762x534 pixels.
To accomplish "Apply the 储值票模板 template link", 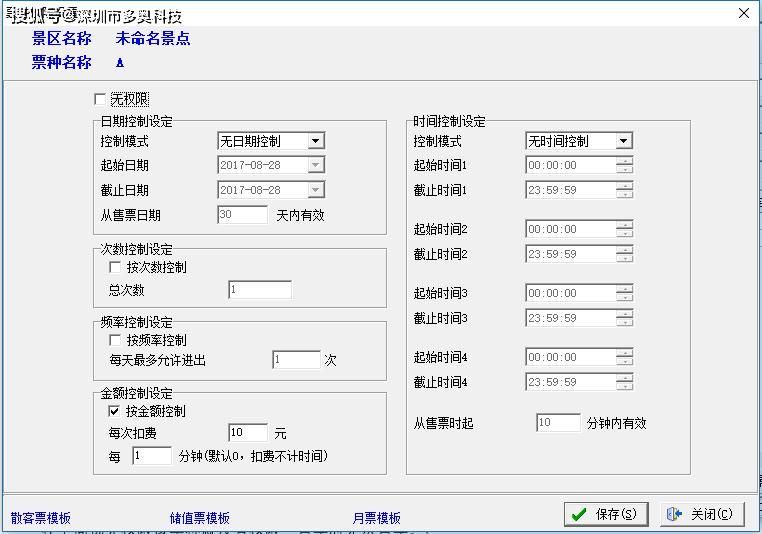I will pyautogui.click(x=200, y=518).
